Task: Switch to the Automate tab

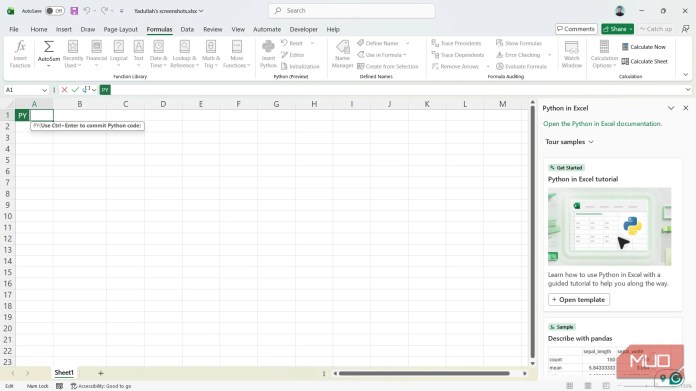Action: coord(267,29)
